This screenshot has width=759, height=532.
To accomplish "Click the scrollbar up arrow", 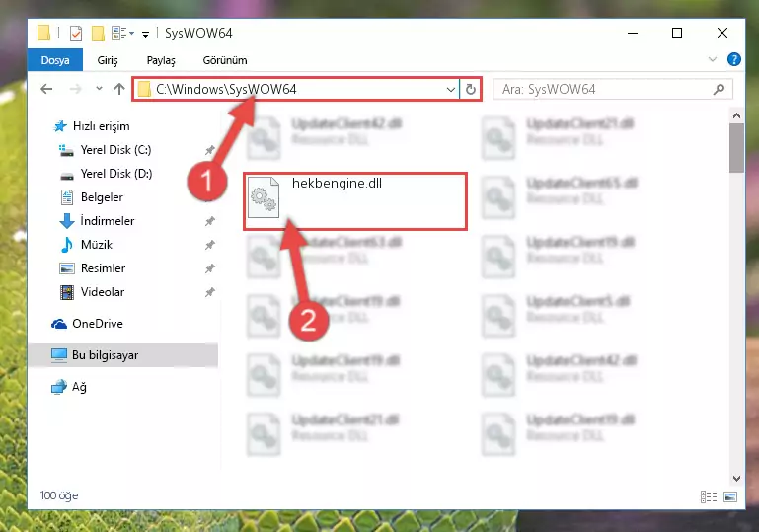I will tap(736, 115).
